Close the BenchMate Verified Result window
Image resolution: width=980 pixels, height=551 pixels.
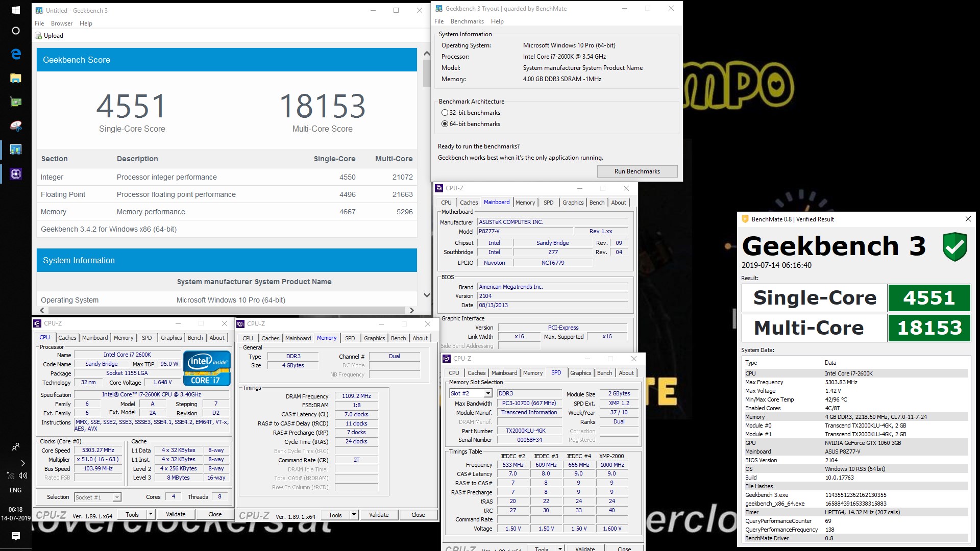(x=968, y=219)
